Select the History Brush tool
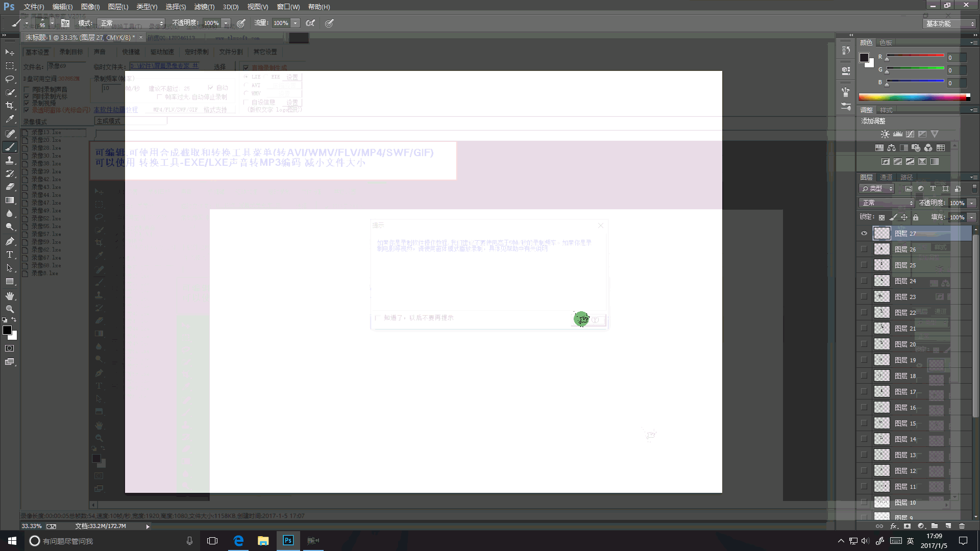This screenshot has width=980, height=551. (x=10, y=173)
